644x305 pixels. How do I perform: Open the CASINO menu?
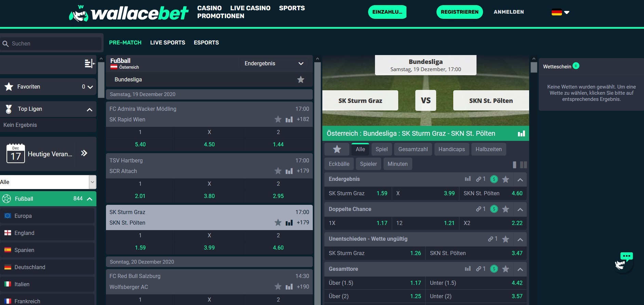(210, 8)
